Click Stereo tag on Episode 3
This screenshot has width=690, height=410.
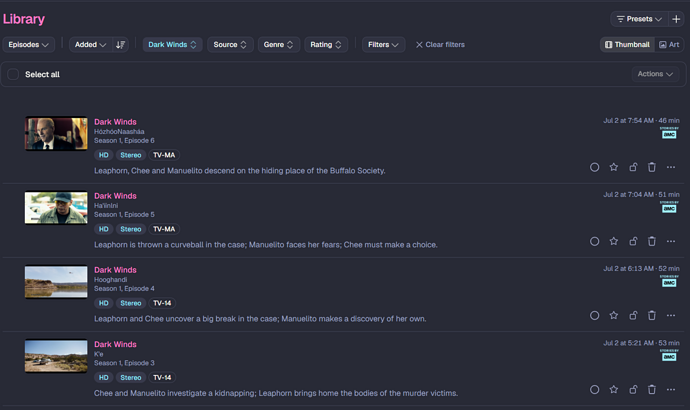[131, 377]
